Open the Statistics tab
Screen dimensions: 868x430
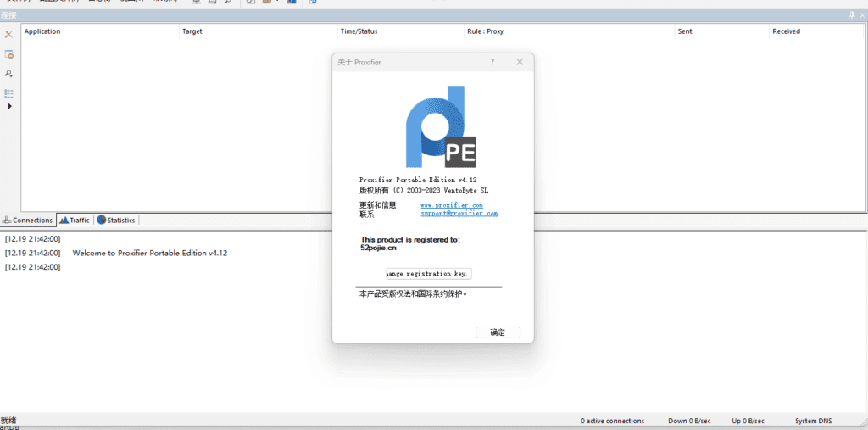tap(116, 220)
